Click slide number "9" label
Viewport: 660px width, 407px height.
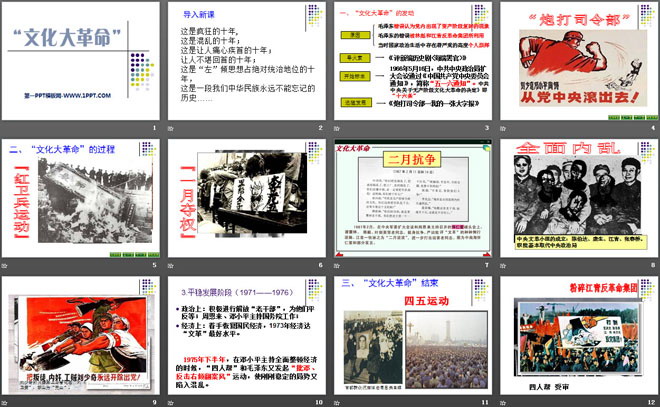(154, 402)
